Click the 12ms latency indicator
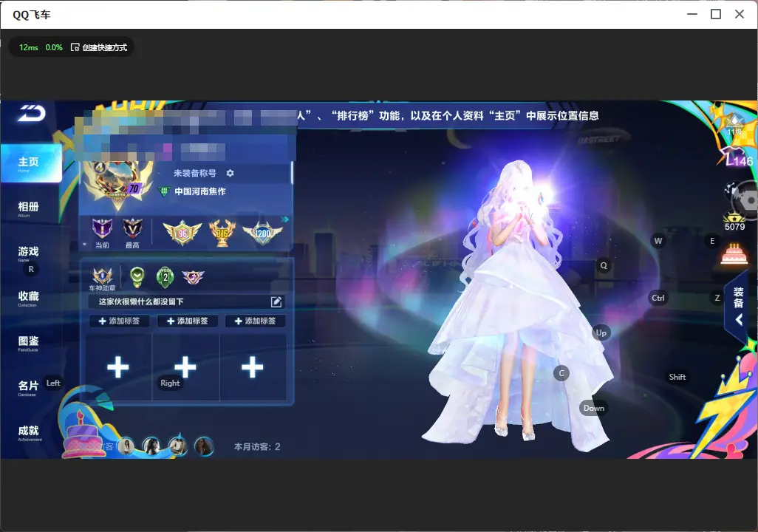The width and height of the screenshot is (758, 532). (29, 47)
